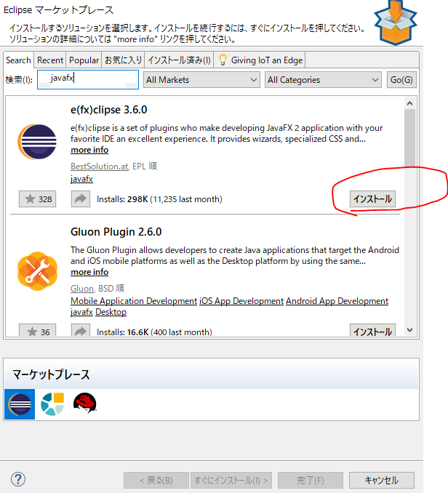This screenshot has height=493, width=448.
Task: Star Gluon Plugin with 36 favorites
Action: pyautogui.click(x=37, y=330)
